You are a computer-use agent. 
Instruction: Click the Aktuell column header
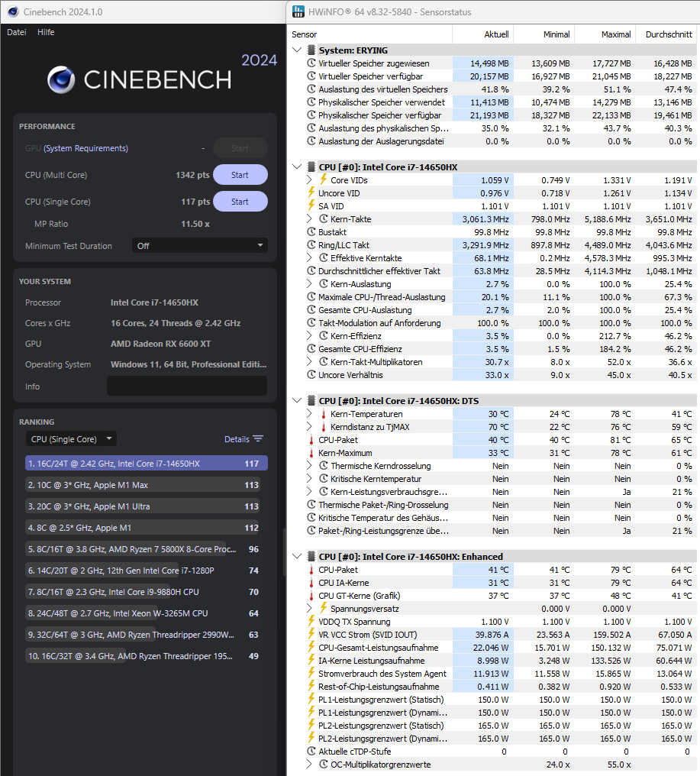(x=483, y=34)
